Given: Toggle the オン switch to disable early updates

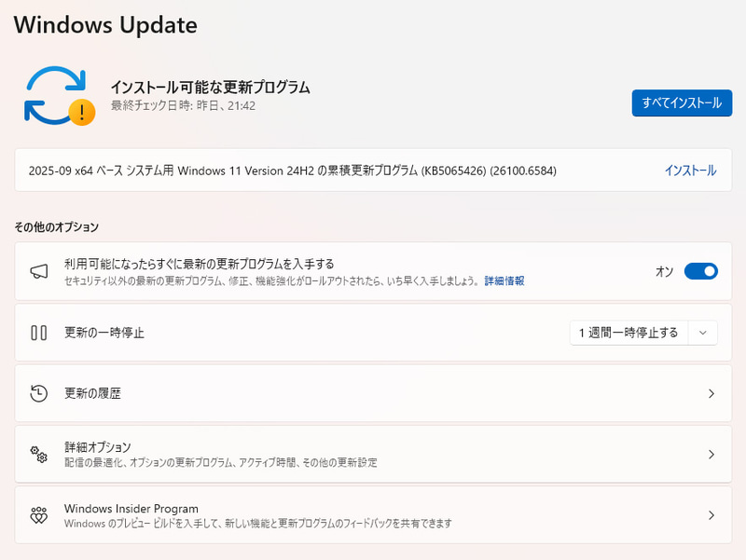Looking at the screenshot, I should click(698, 269).
